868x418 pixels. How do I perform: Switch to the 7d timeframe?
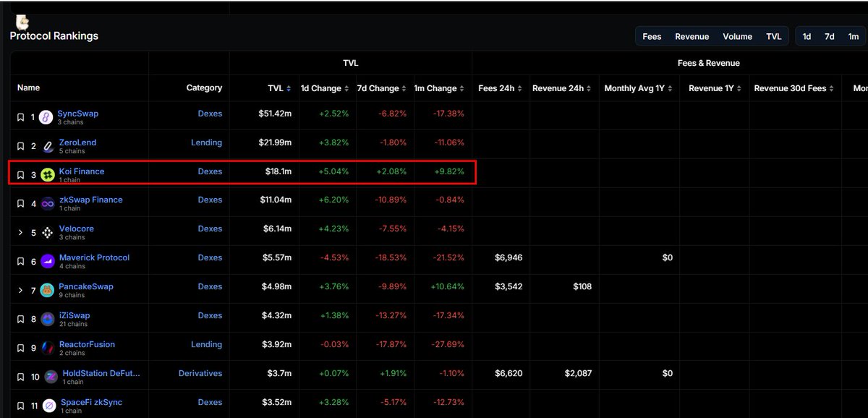coord(829,36)
